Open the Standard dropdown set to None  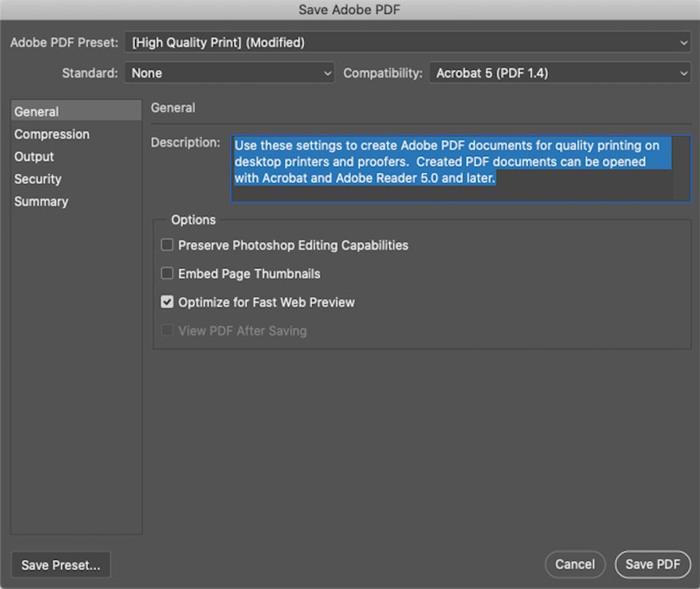[229, 73]
